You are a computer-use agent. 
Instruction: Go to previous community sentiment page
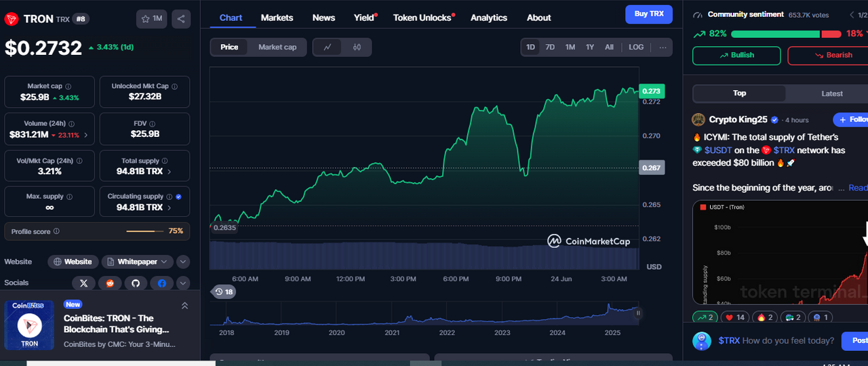[852, 14]
